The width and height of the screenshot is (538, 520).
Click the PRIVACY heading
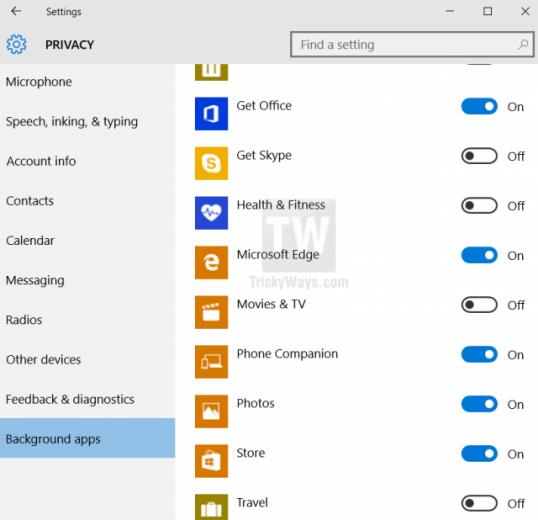(x=70, y=45)
